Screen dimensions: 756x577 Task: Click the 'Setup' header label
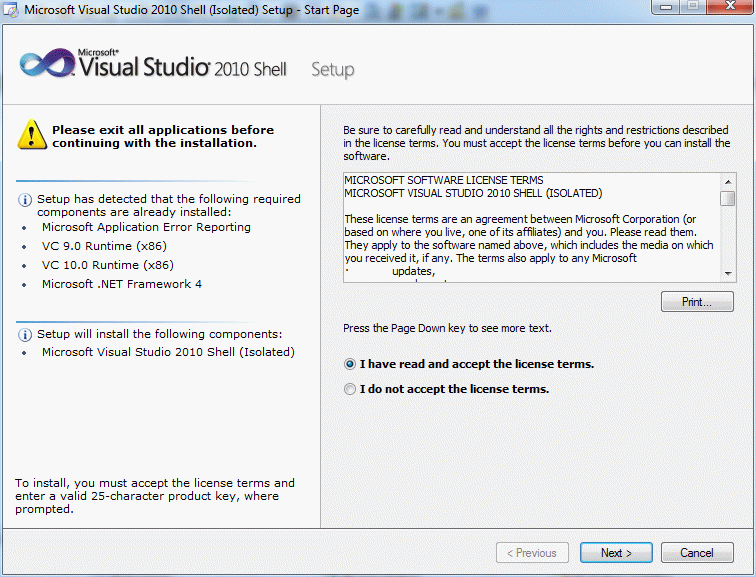click(x=333, y=69)
